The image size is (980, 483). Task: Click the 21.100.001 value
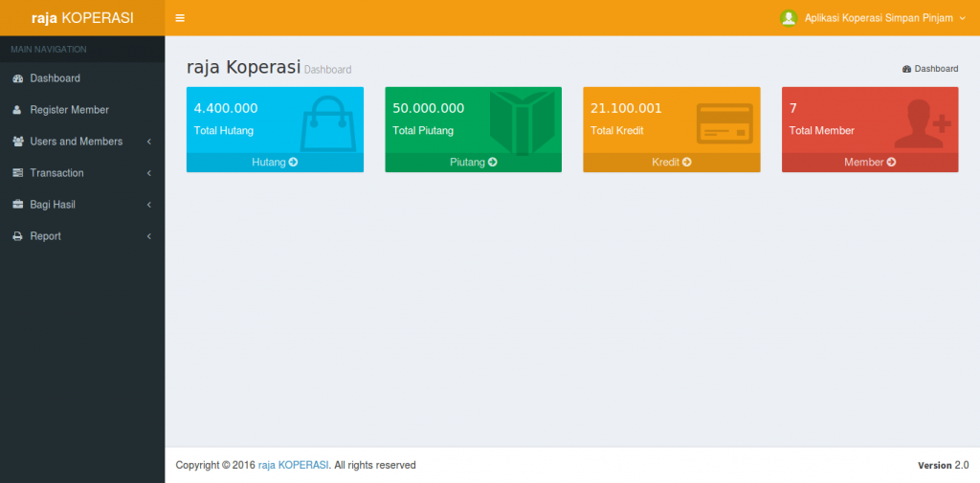pyautogui.click(x=626, y=108)
